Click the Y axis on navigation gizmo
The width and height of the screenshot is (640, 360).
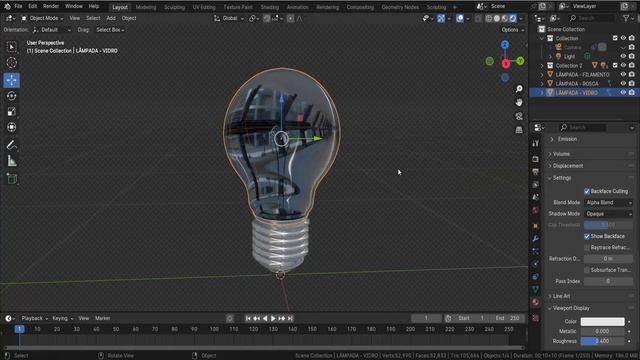pos(520,61)
